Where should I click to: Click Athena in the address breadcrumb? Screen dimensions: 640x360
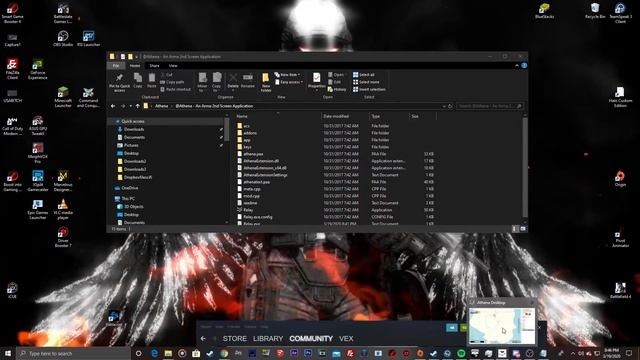pyautogui.click(x=161, y=106)
